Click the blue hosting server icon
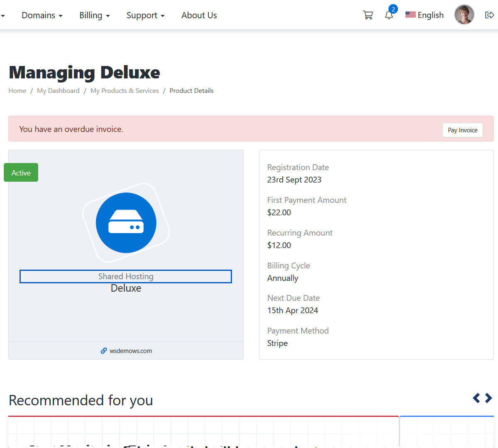Image resolution: width=498 pixels, height=448 pixels. (126, 223)
